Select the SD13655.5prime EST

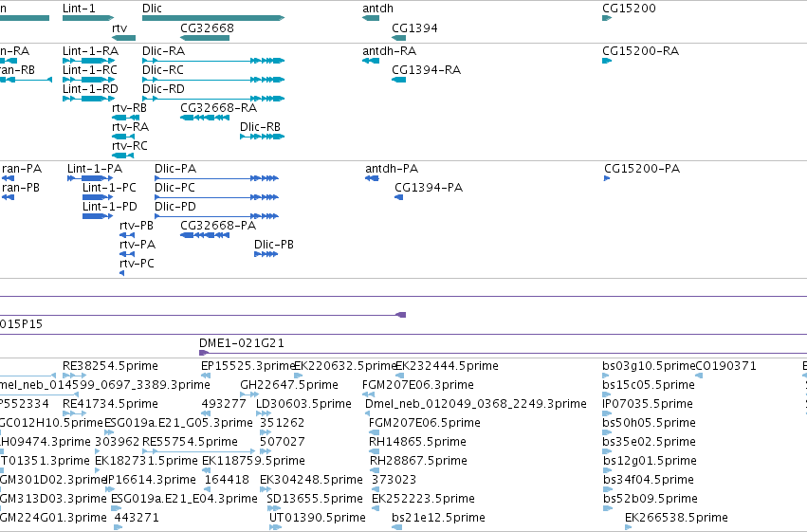273,508
